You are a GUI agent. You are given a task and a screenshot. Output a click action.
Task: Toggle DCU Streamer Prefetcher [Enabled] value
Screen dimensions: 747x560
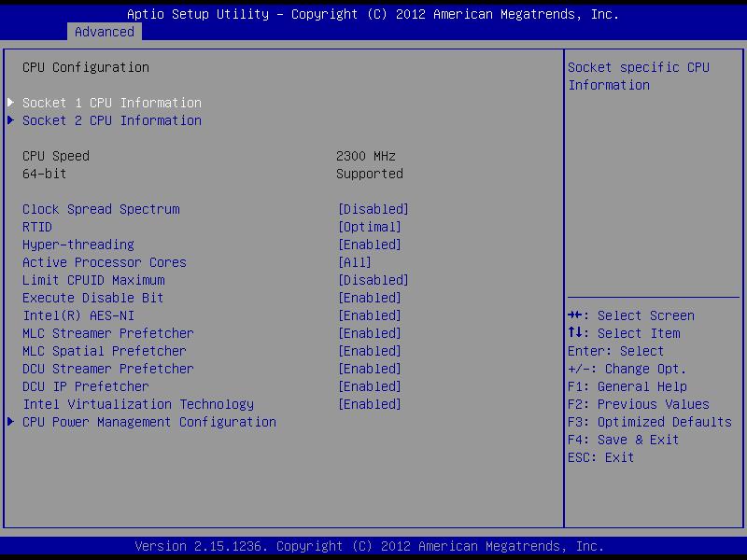[x=370, y=369]
